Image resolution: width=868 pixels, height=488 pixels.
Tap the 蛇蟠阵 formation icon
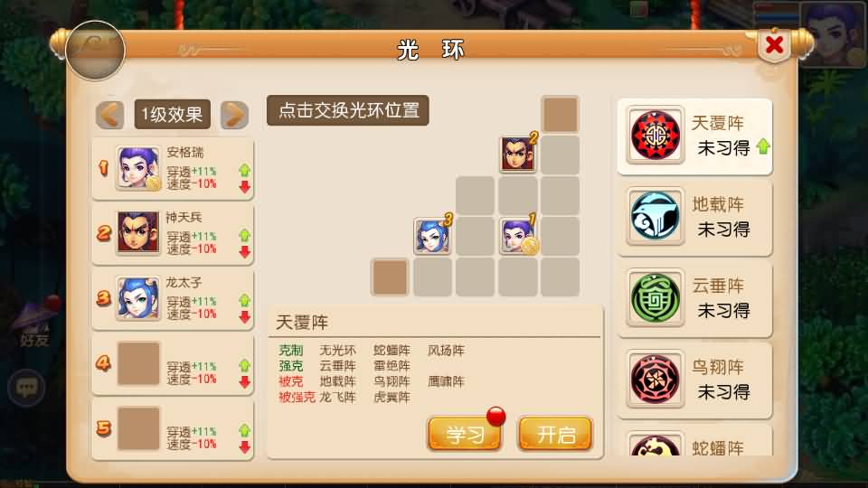pyautogui.click(x=656, y=445)
